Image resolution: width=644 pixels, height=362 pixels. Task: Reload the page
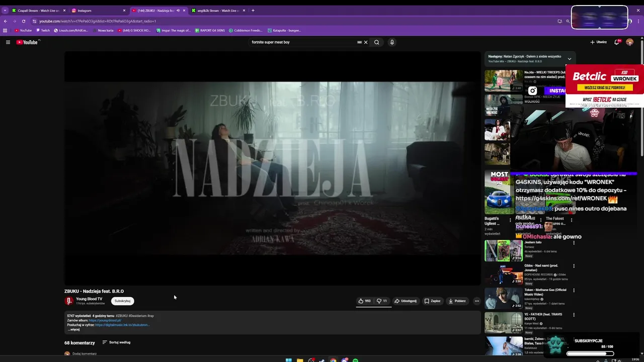click(x=24, y=21)
